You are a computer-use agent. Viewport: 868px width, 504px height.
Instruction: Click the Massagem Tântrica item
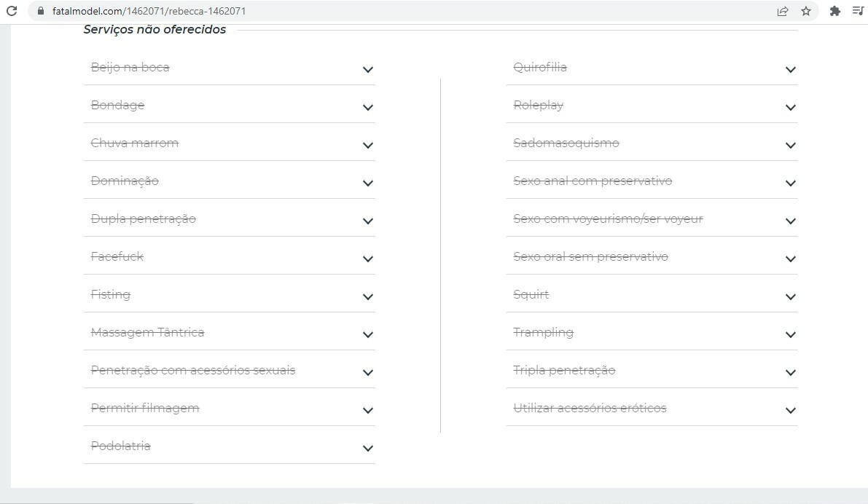pyautogui.click(x=147, y=332)
